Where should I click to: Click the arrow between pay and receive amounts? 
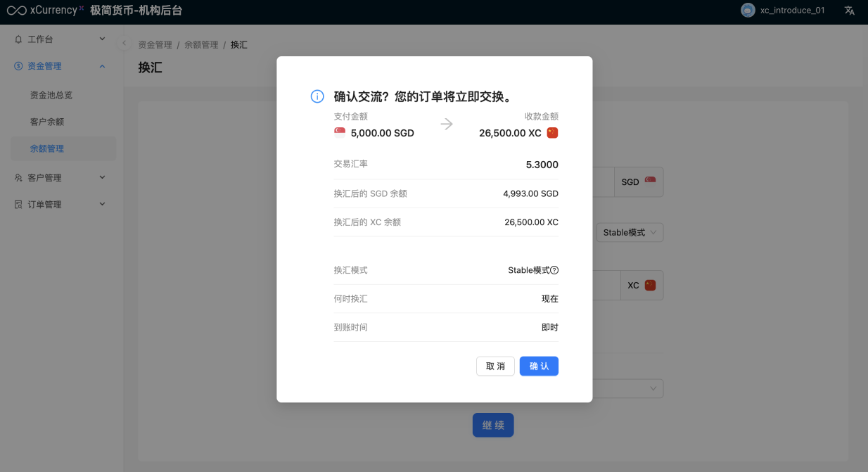(x=447, y=125)
